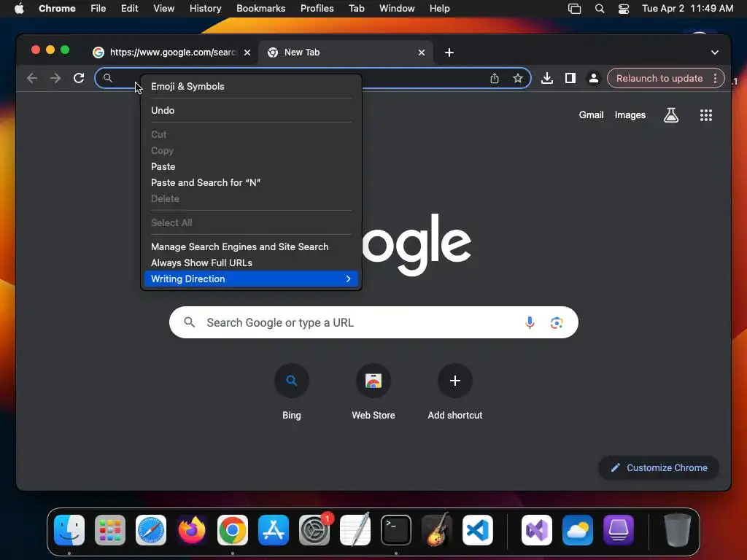This screenshot has height=560, width=747.
Task: Open GarageBand from the dock
Action: pyautogui.click(x=436, y=530)
